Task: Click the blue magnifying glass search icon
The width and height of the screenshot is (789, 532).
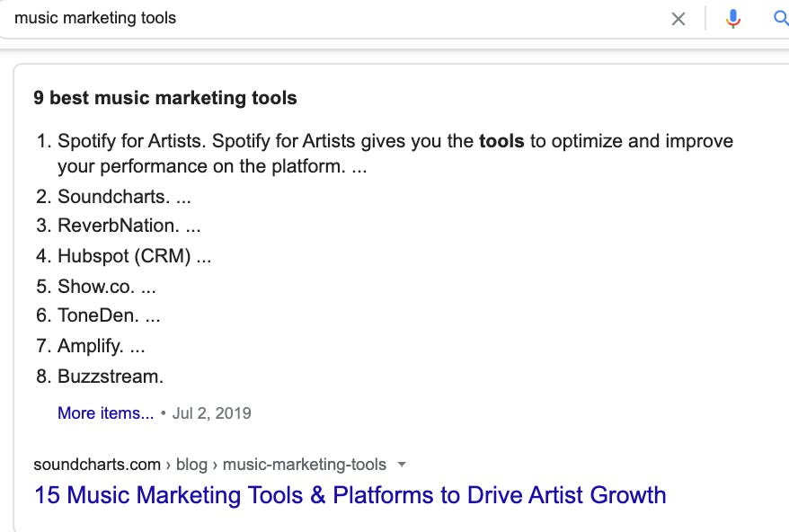Action: 780,19
